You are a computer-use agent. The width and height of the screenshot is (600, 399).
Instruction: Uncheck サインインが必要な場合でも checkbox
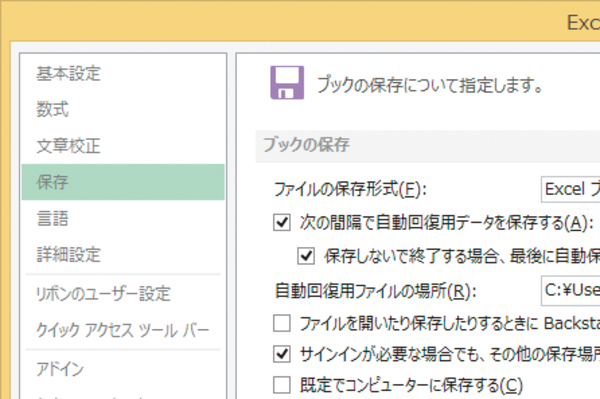pos(282,354)
